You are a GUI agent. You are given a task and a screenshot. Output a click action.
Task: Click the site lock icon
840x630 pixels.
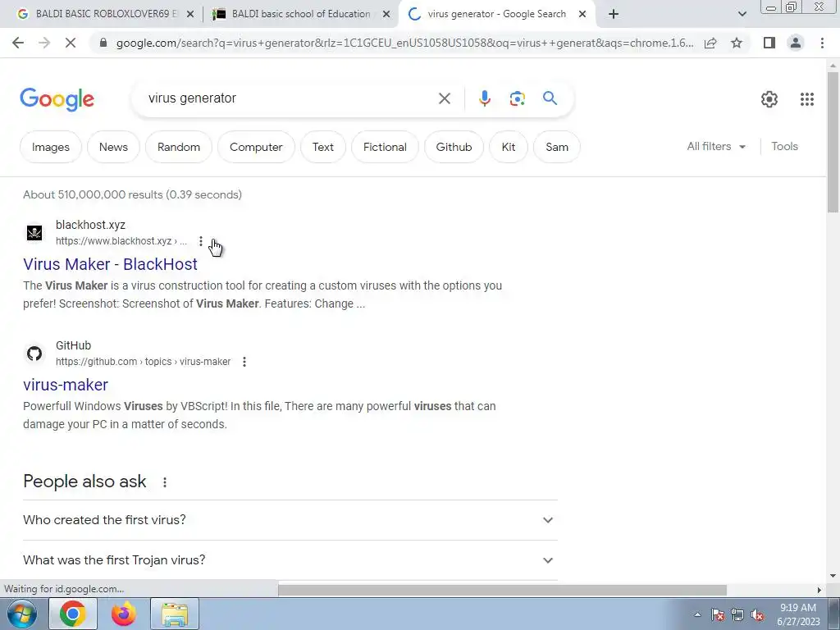(103, 43)
